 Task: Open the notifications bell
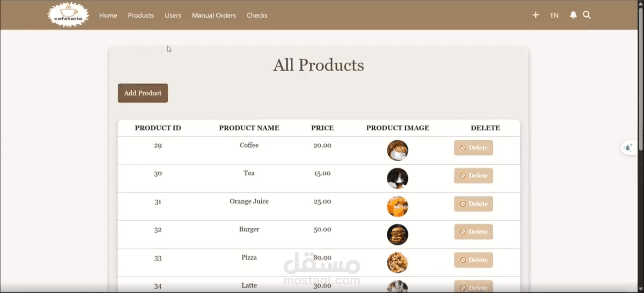coord(573,15)
